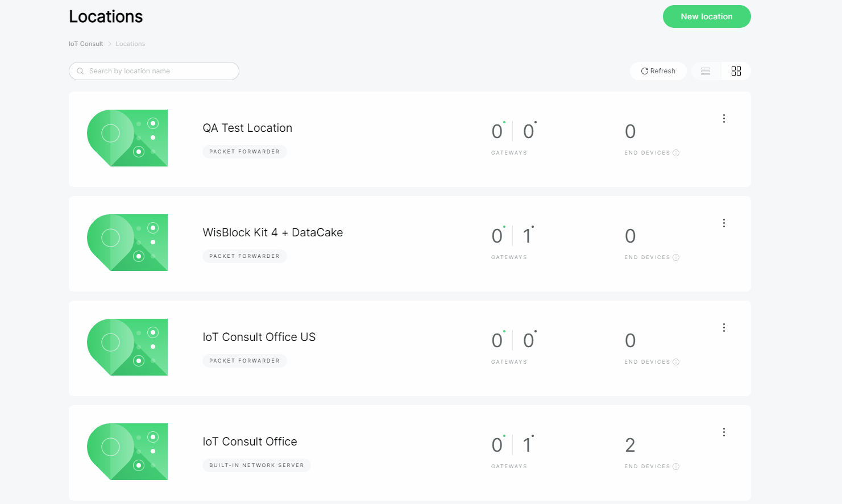Click End Devices info icon for IoT Consult Office US

[676, 362]
